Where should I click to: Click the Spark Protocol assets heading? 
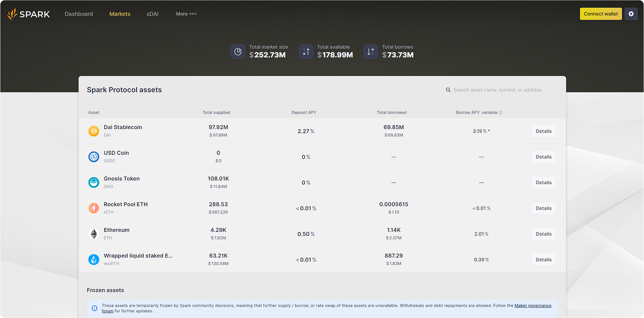coord(124,90)
